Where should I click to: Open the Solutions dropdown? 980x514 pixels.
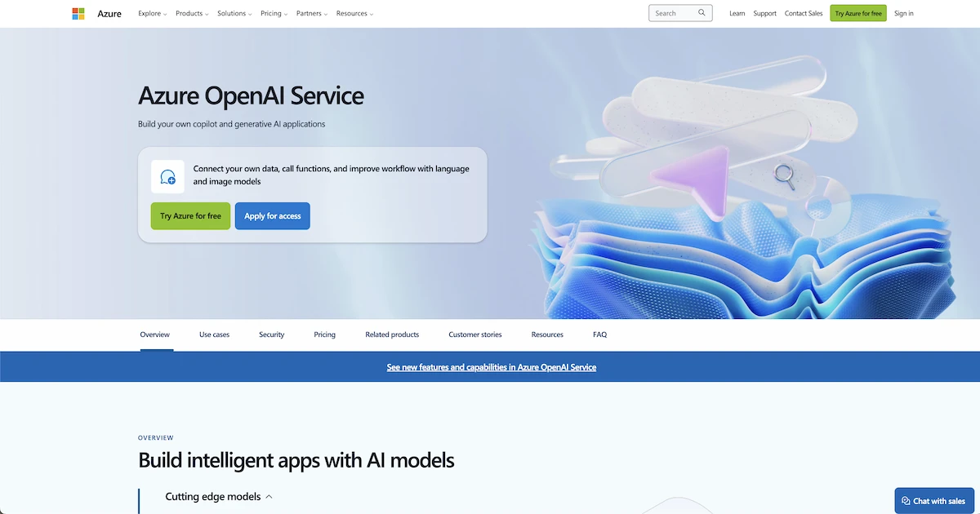pos(234,13)
